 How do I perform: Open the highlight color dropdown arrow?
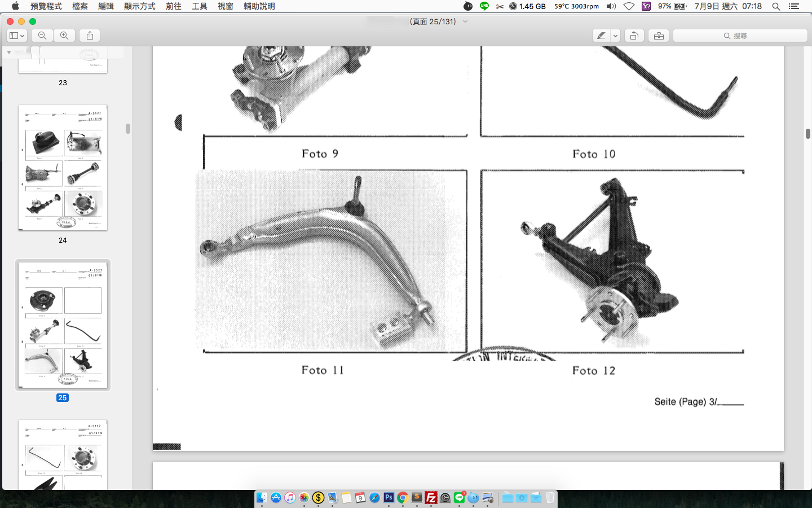click(x=615, y=36)
